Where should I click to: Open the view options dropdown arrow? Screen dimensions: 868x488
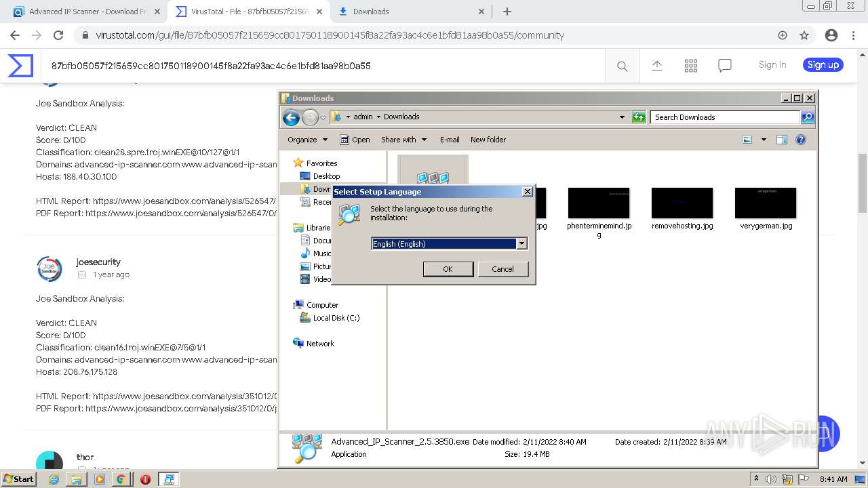click(x=764, y=140)
